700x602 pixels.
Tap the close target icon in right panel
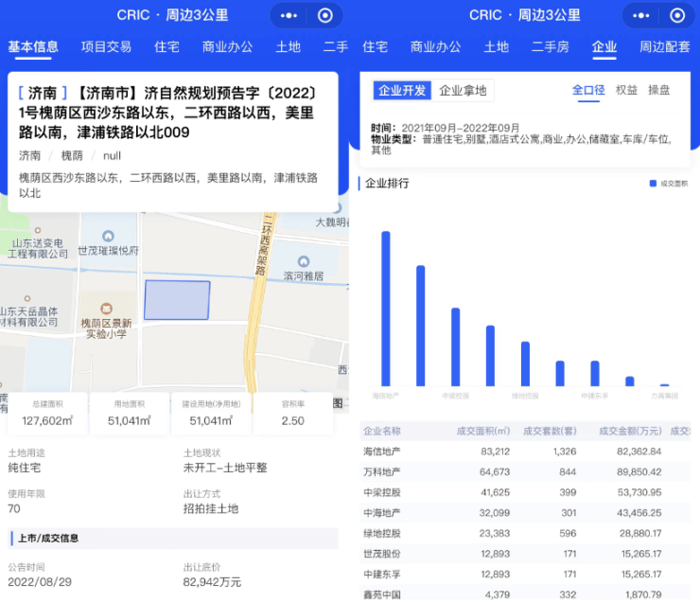(677, 15)
